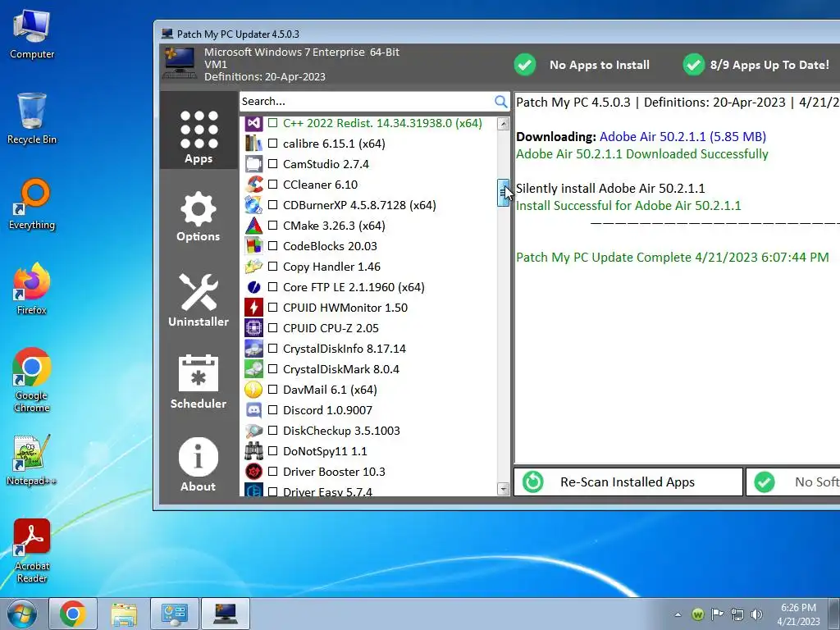Click the CCleaner app icon

click(253, 185)
